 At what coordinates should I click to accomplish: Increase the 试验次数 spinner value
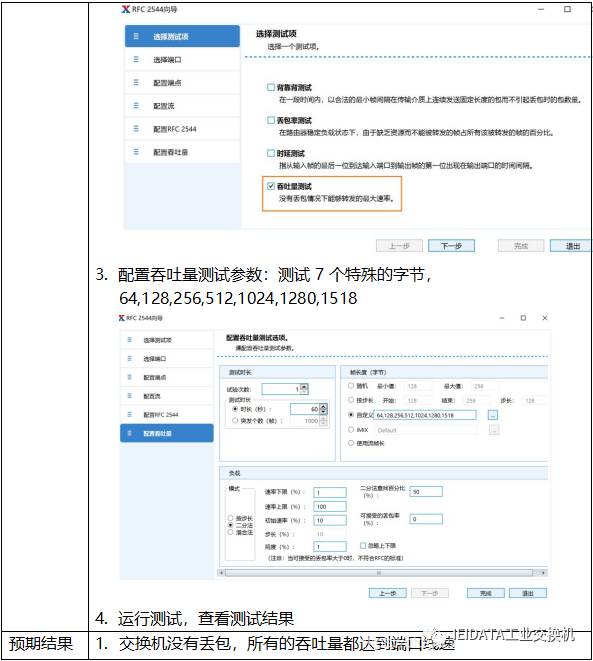point(304,386)
